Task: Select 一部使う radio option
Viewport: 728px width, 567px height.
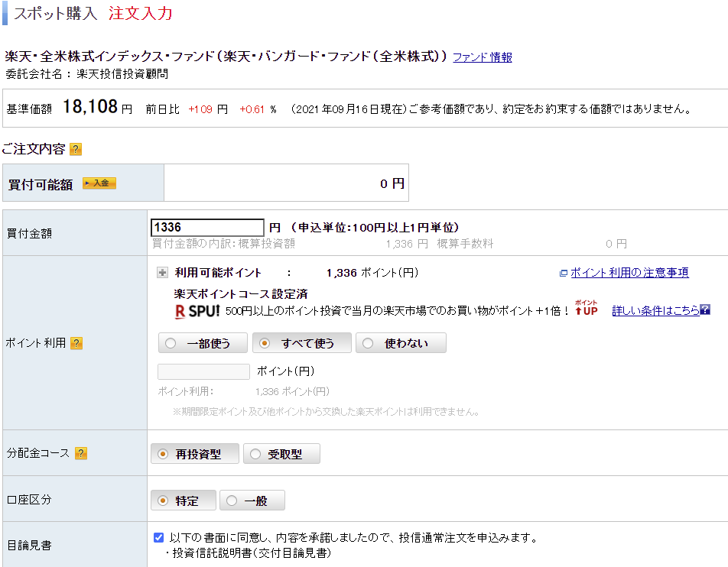Action: click(203, 343)
